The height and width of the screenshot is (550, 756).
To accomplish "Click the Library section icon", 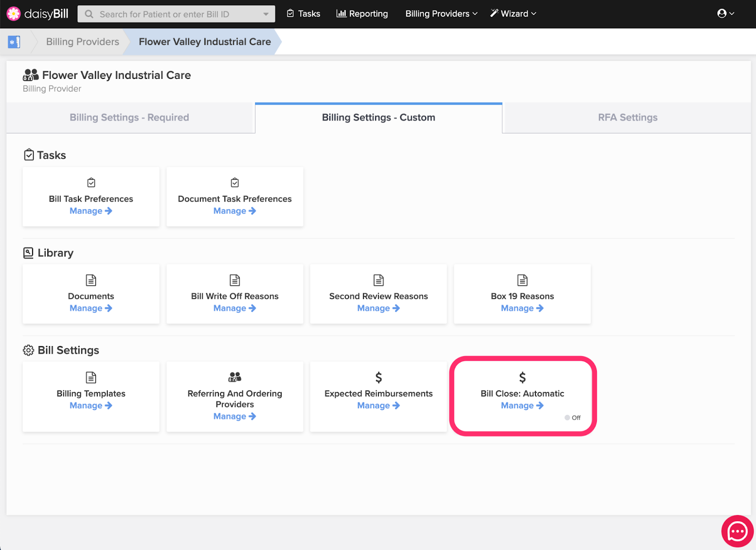I will coord(28,253).
